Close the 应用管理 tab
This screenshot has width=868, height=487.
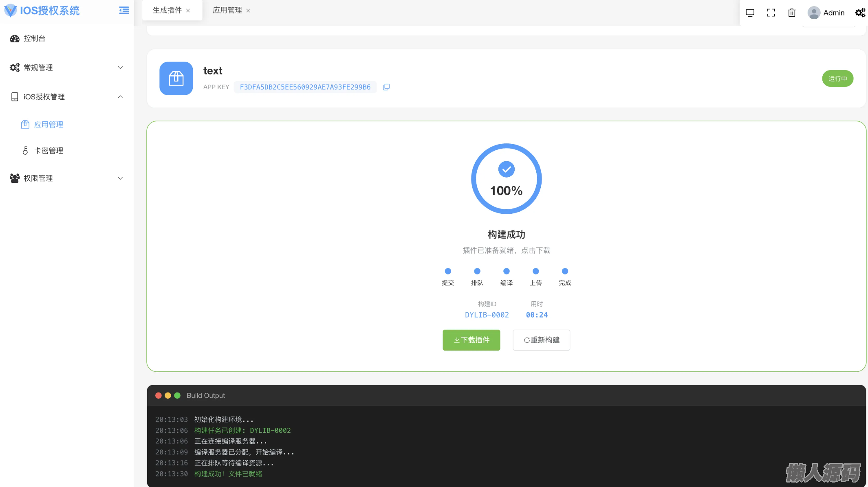click(248, 11)
